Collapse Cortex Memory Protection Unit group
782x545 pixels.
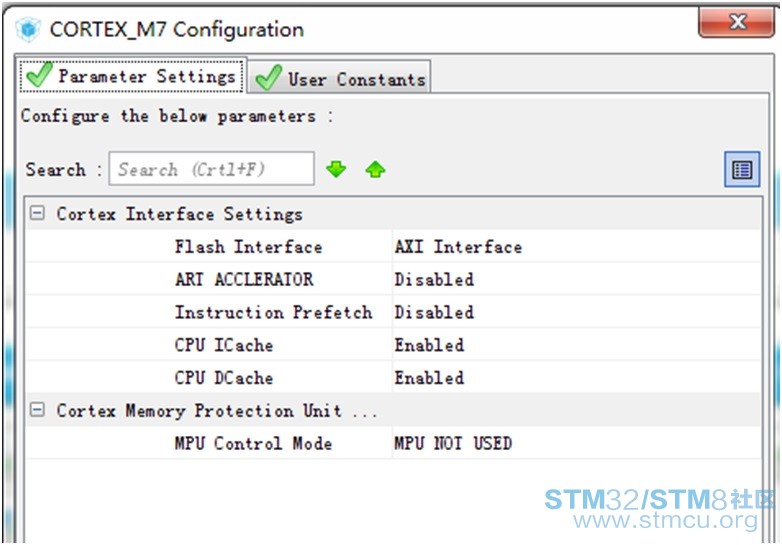36,410
